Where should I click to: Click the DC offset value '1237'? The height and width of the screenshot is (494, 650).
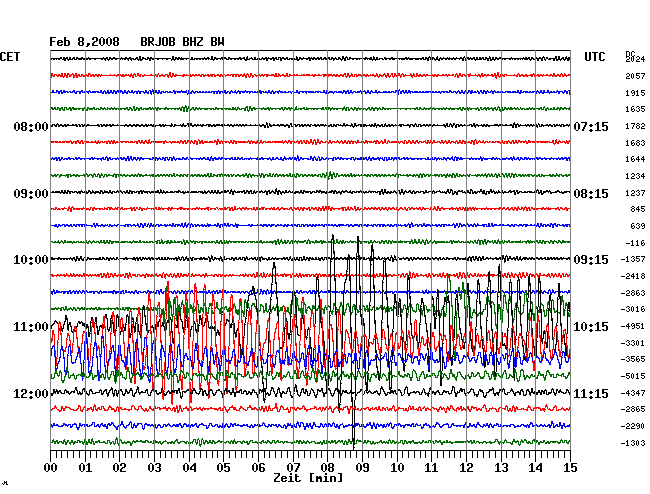tap(635, 193)
